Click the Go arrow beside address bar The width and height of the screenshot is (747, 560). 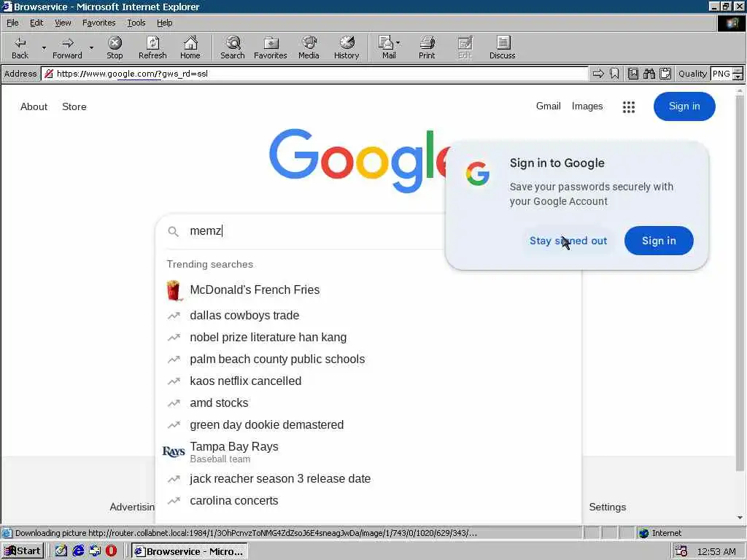[598, 74]
